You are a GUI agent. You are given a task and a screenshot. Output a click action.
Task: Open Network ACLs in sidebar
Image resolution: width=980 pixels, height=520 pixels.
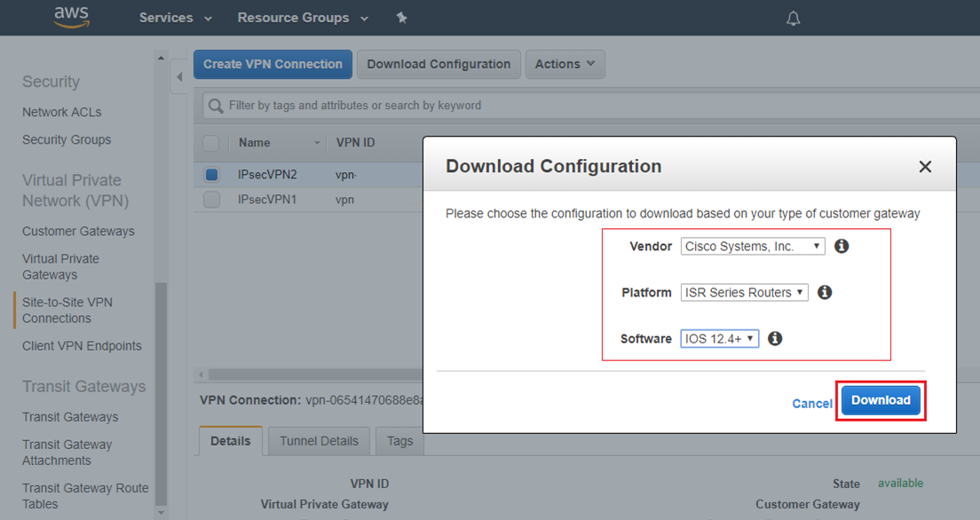(62, 113)
